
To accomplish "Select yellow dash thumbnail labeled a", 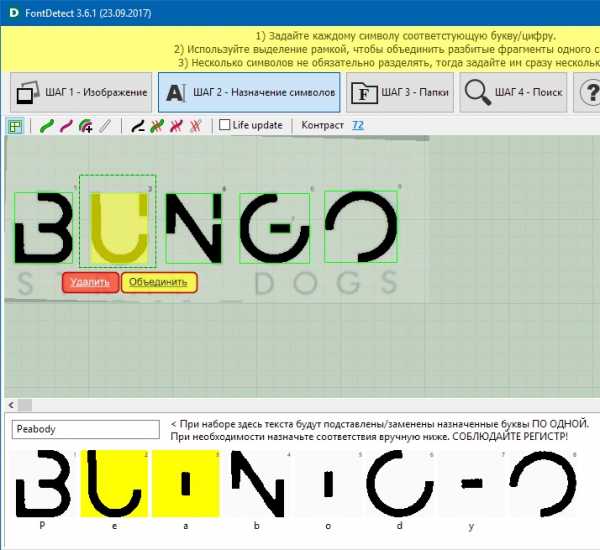I will click(x=186, y=484).
